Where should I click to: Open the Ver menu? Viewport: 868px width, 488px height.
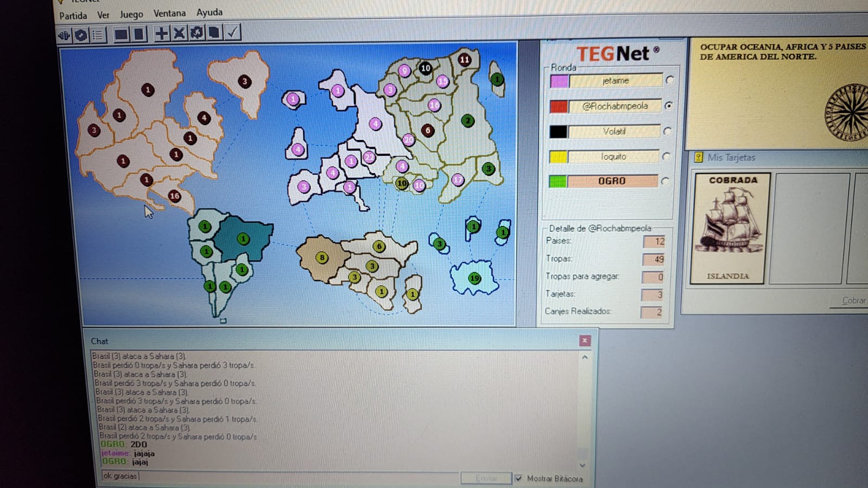pyautogui.click(x=103, y=15)
